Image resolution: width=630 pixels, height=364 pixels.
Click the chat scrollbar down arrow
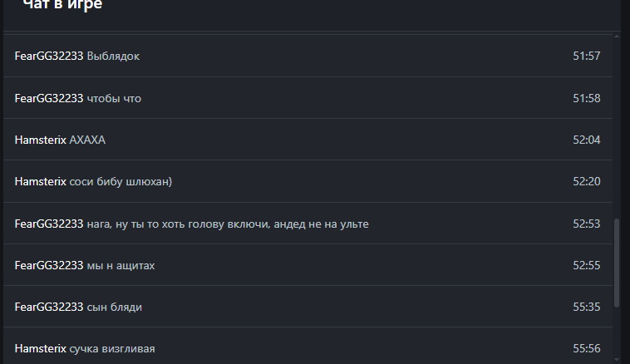pos(617,358)
